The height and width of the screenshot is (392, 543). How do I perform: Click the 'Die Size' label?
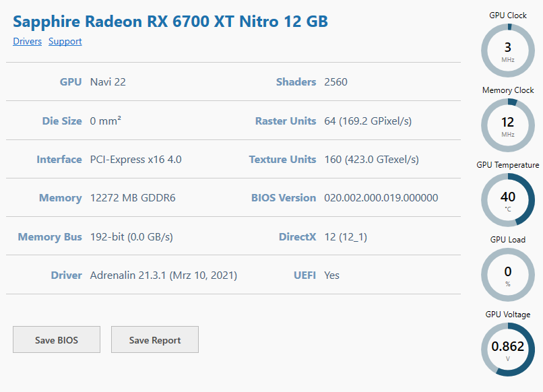pos(62,121)
